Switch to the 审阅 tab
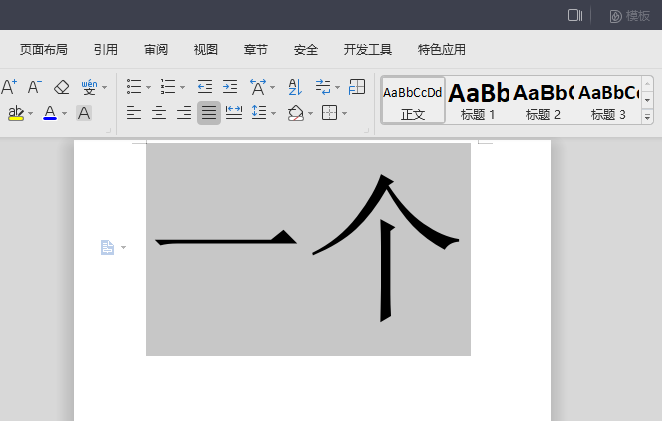The height and width of the screenshot is (421, 662). point(156,50)
